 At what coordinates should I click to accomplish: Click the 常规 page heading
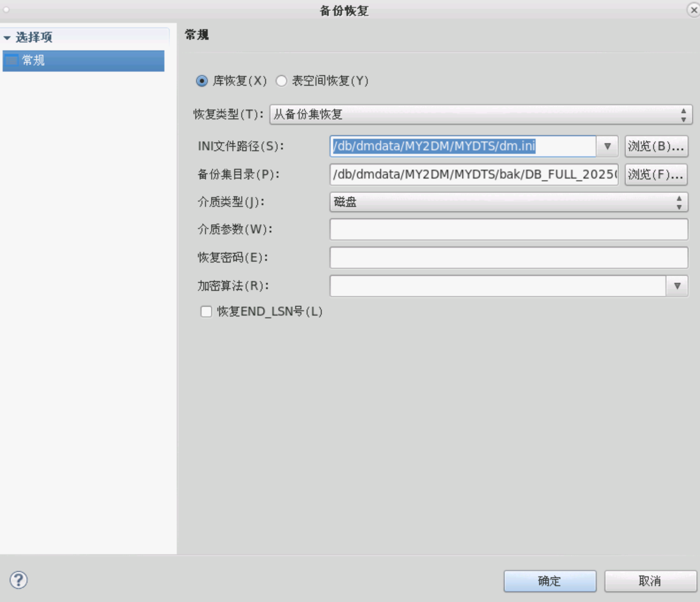(197, 34)
